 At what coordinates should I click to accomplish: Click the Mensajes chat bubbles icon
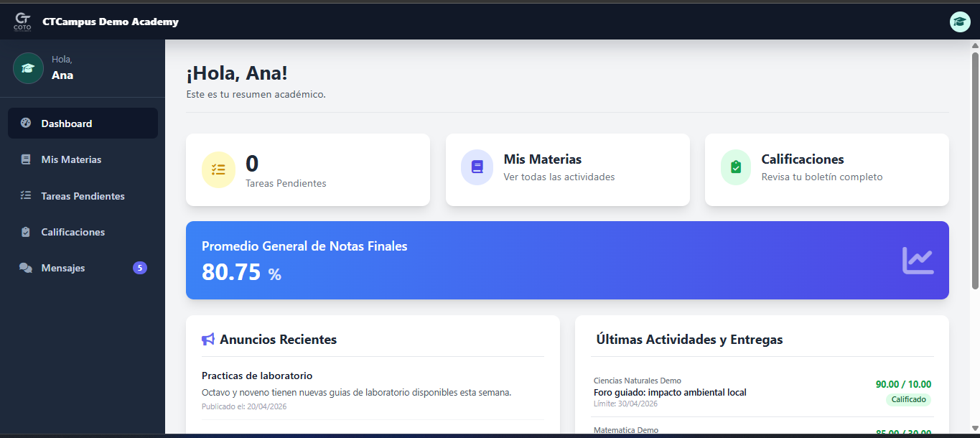point(26,268)
